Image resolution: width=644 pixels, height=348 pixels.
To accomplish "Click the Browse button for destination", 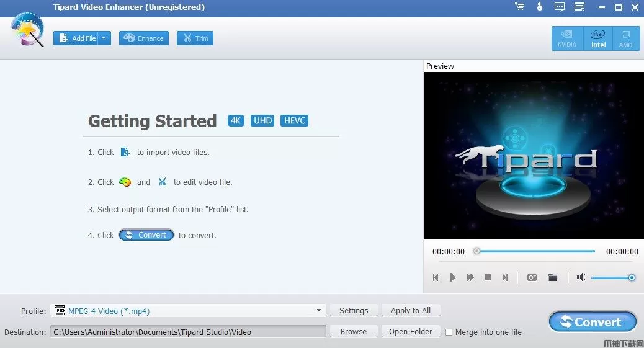I will [353, 332].
